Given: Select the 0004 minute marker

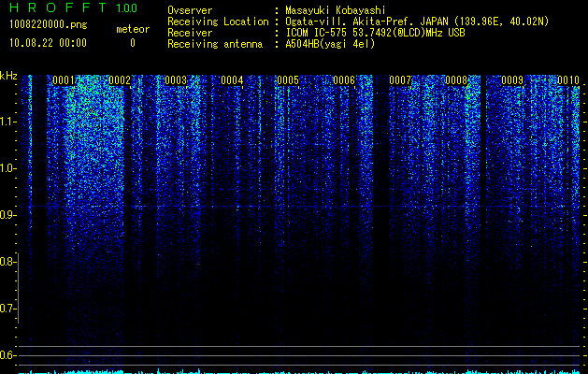Looking at the screenshot, I should click(232, 80).
